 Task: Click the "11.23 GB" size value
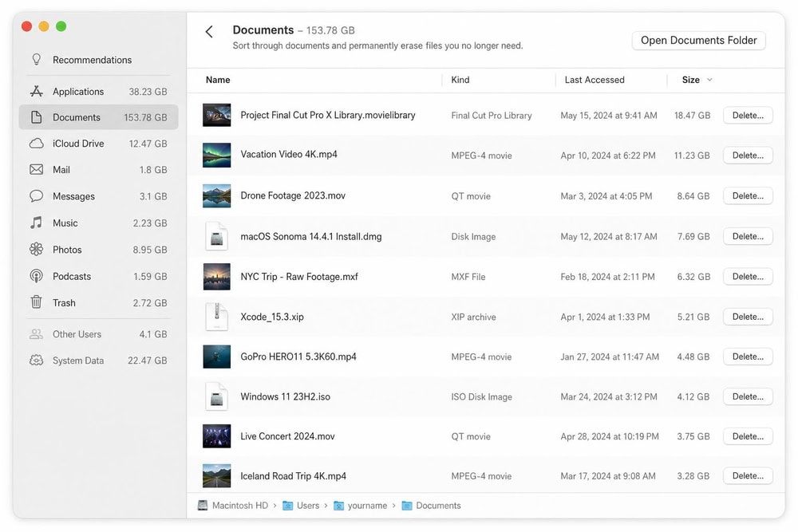click(692, 156)
